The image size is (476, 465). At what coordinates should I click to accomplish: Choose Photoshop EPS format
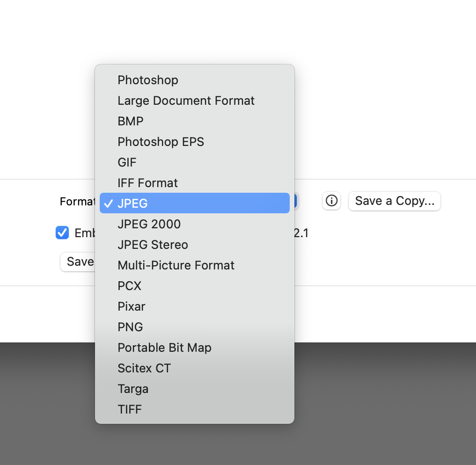point(161,142)
